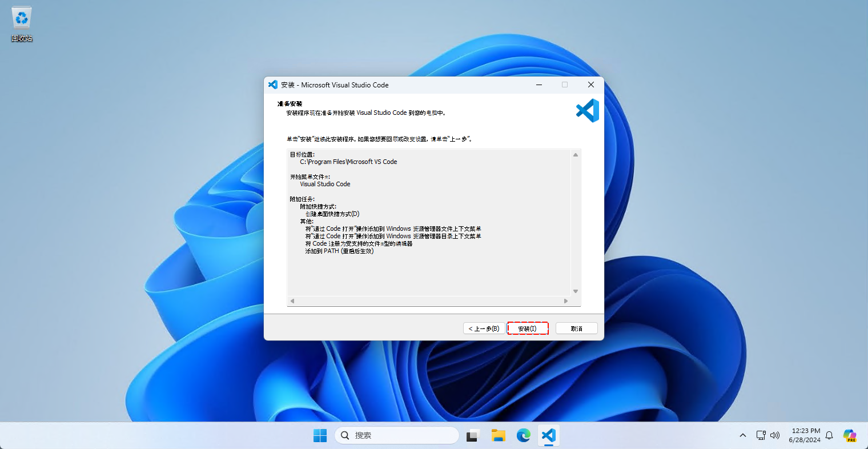Click the network tray icon
Screen dimensions: 868x449
(x=761, y=435)
